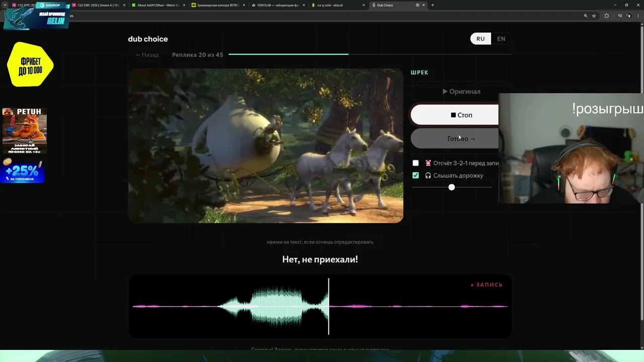This screenshot has height=362, width=644.
Task: Adjust the track volume slider handle
Action: click(x=451, y=187)
